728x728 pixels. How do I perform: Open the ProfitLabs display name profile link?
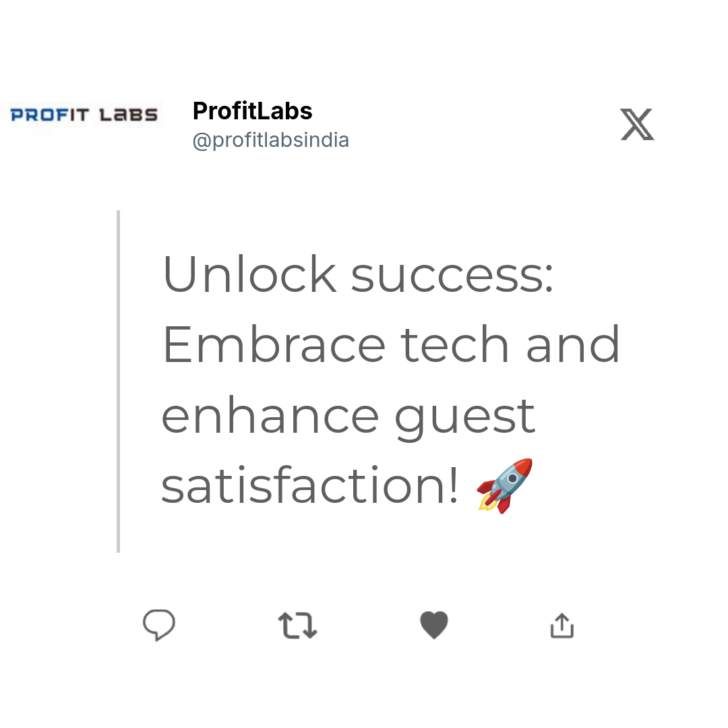(x=253, y=111)
